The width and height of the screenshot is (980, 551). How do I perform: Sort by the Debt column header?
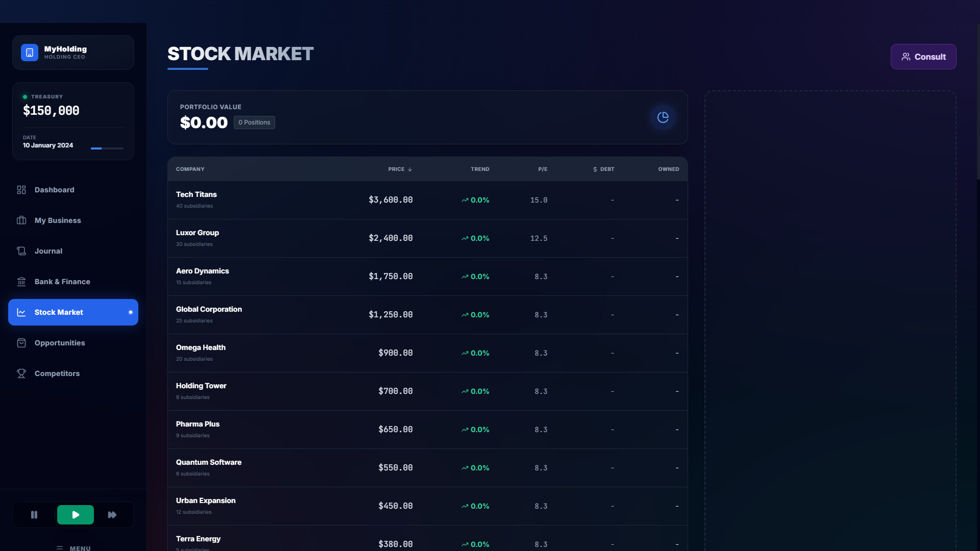(604, 169)
